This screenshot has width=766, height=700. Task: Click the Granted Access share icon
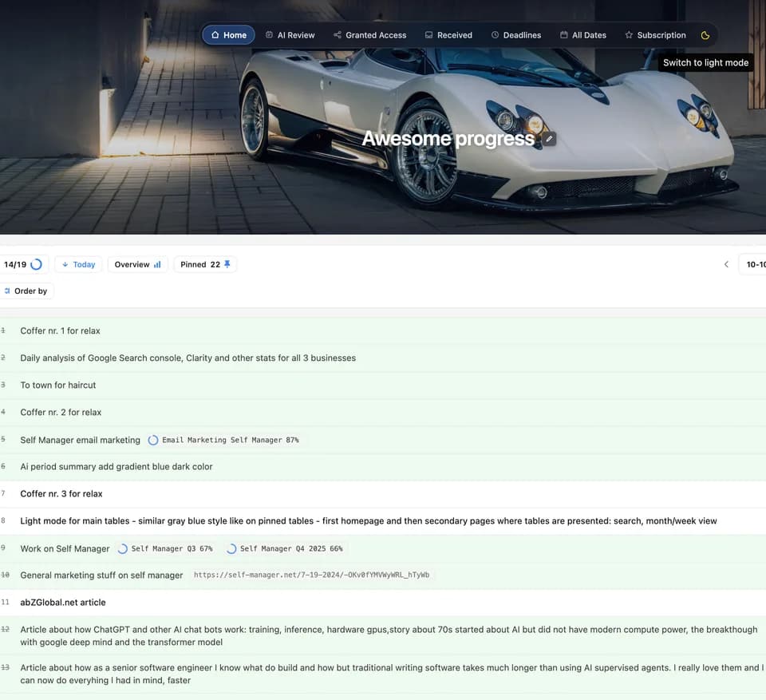coord(337,34)
